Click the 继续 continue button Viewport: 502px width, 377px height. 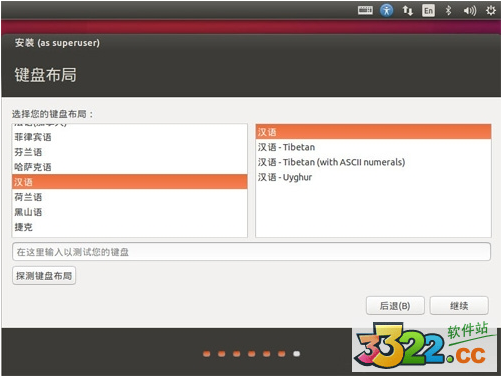[459, 306]
